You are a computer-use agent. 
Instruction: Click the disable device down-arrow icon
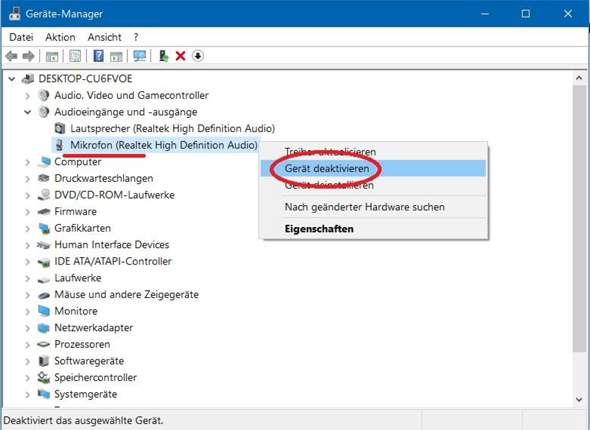[x=198, y=56]
